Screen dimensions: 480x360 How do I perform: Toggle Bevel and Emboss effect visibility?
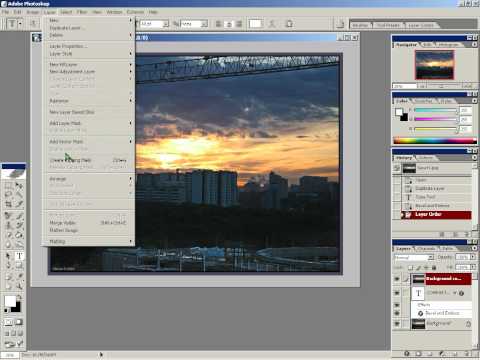(397, 313)
